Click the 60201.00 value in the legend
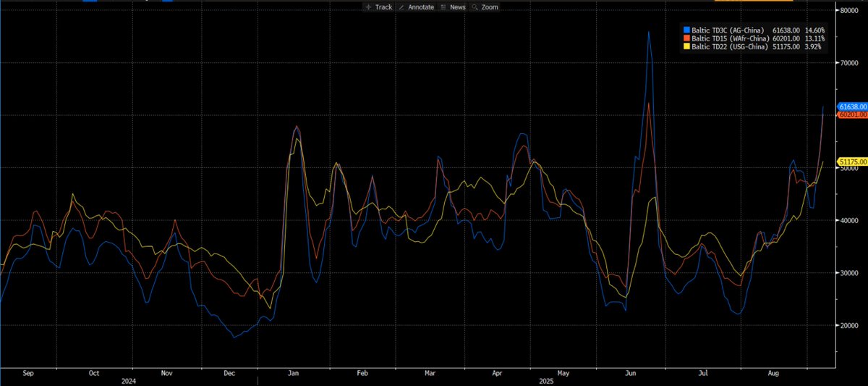 coord(786,38)
